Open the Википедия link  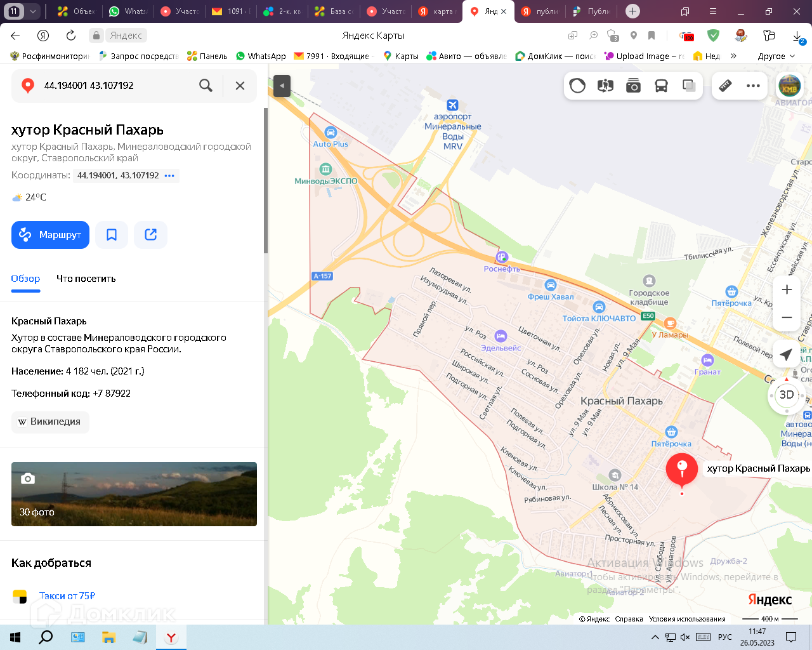coord(50,422)
